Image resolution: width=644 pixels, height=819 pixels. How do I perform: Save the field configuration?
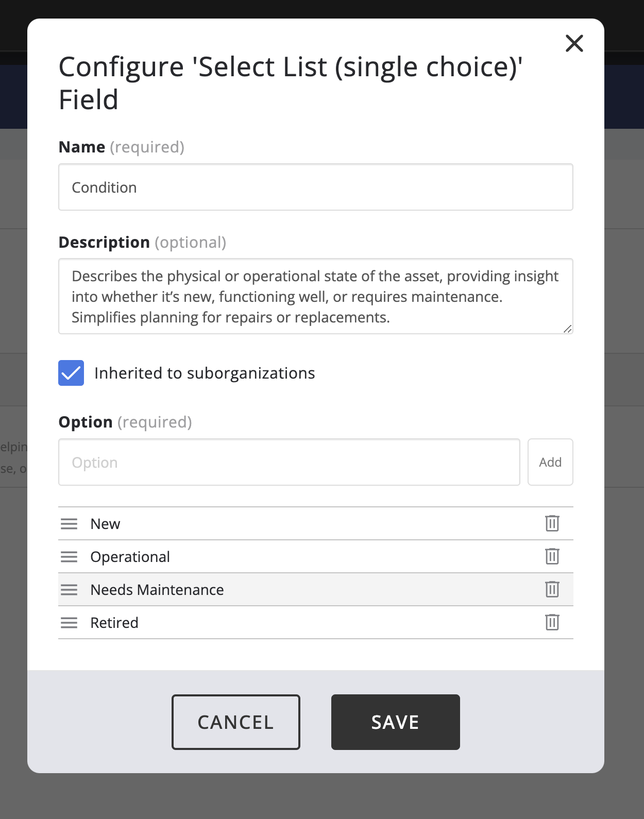(x=395, y=722)
